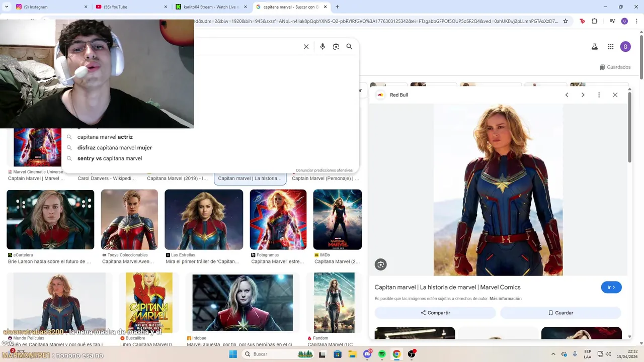The width and height of the screenshot is (644, 362).
Task: Open 'Capitan marvel | La historia de marvel' title
Action: [447, 288]
